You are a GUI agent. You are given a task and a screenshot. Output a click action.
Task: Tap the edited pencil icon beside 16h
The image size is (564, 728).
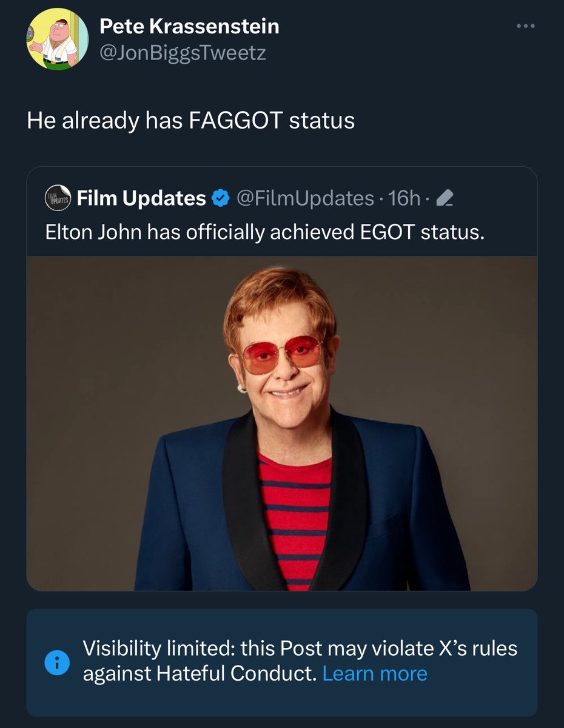pyautogui.click(x=445, y=198)
